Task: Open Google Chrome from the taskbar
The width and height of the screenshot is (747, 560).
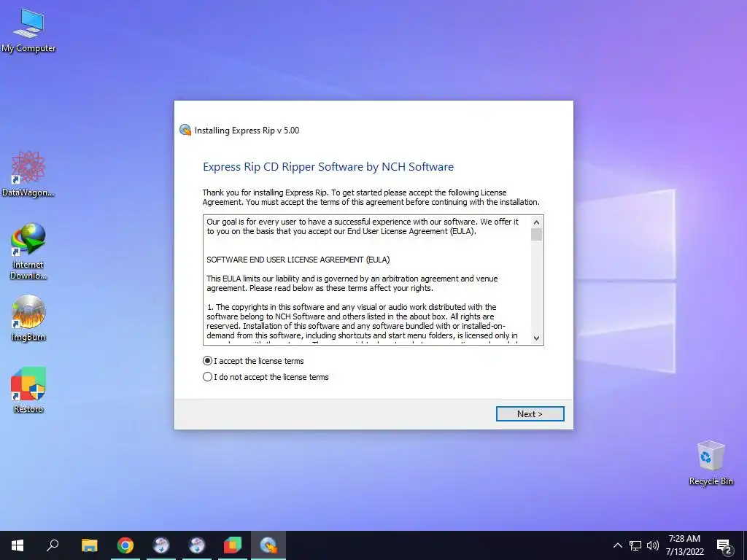Action: click(x=125, y=545)
